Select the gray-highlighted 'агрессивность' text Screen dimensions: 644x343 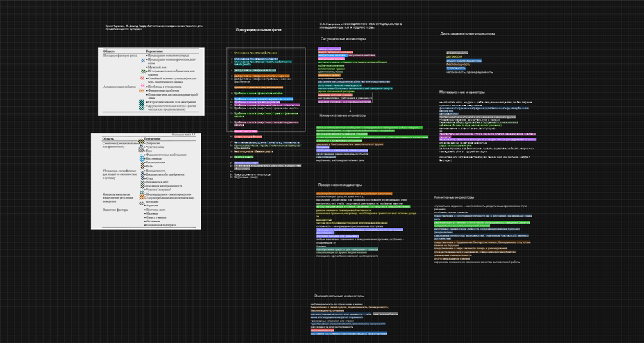coord(457,52)
